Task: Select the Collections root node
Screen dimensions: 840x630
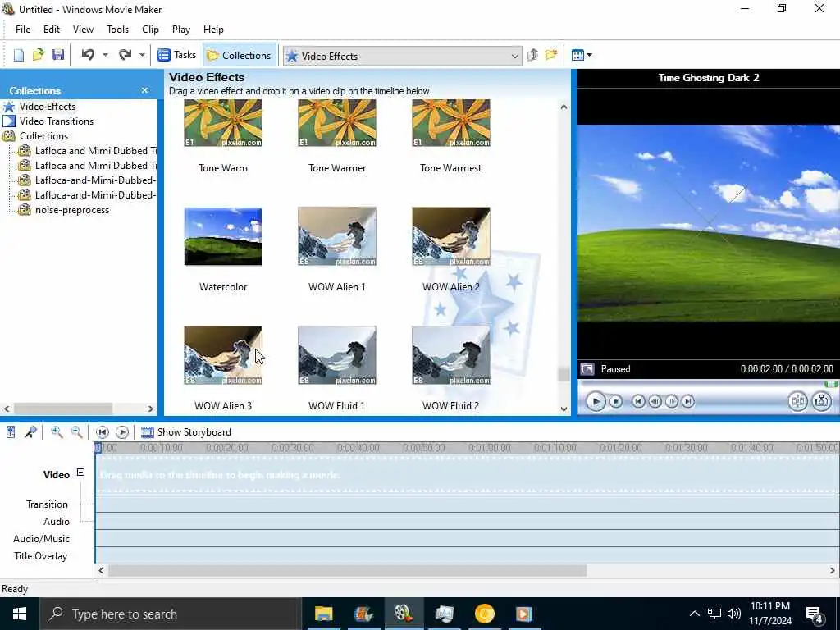Action: (43, 136)
